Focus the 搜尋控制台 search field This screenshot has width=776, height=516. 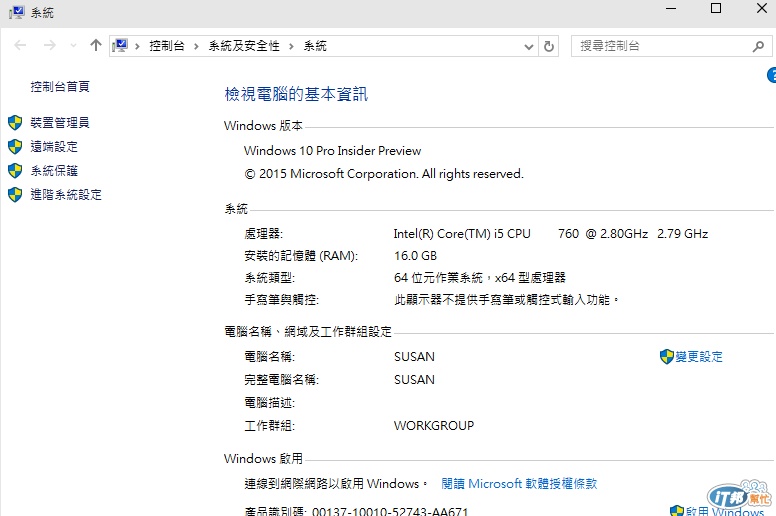(662, 46)
